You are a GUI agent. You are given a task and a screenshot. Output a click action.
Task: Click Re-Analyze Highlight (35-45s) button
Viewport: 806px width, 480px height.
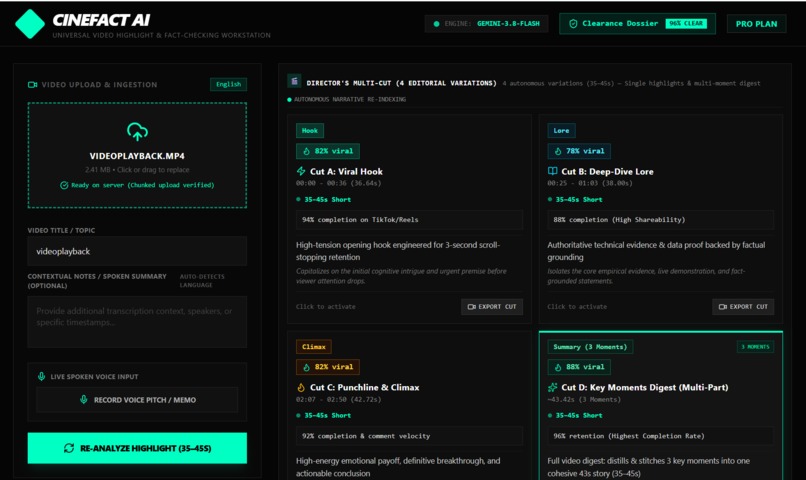click(x=137, y=448)
